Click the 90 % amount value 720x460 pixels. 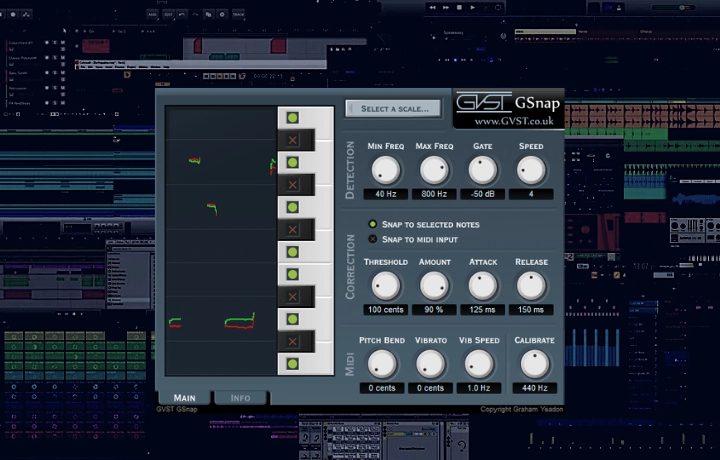(434, 310)
